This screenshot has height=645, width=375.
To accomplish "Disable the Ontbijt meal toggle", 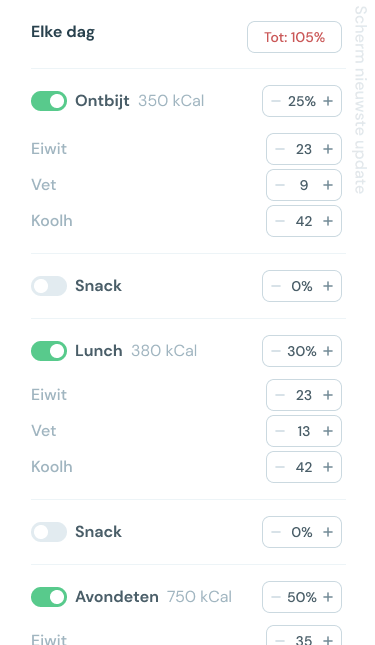I will [x=49, y=101].
